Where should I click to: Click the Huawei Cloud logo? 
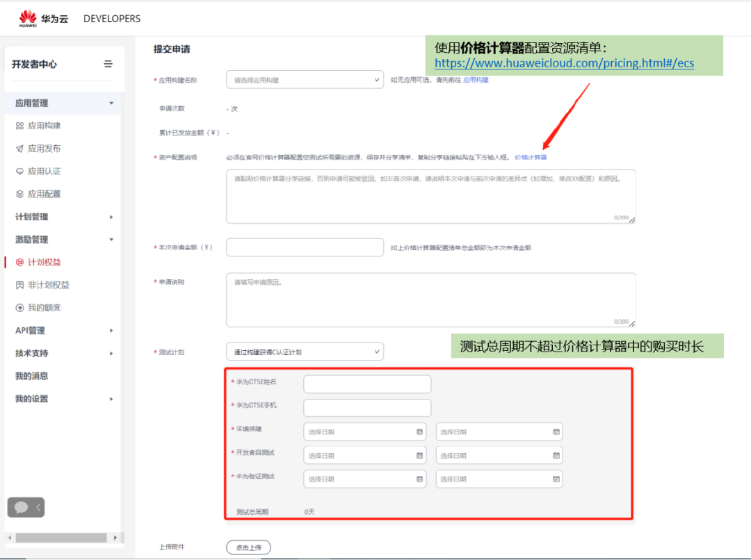click(x=44, y=18)
